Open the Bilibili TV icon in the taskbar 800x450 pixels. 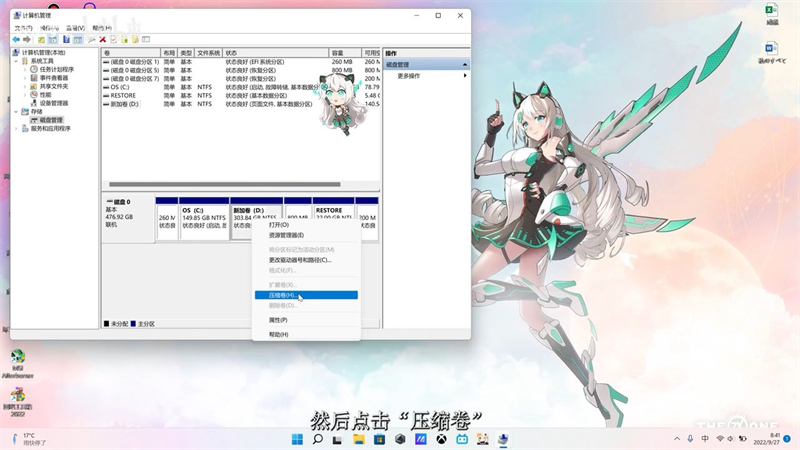[x=462, y=439]
